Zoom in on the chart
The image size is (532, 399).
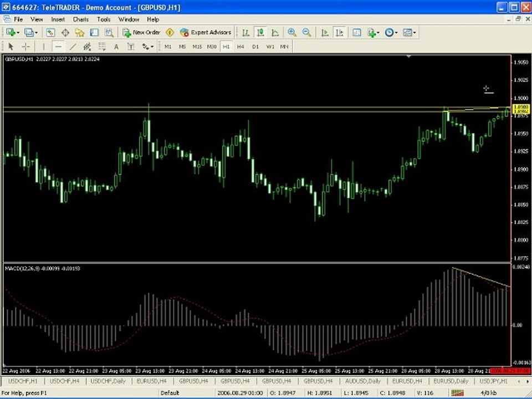(x=292, y=33)
